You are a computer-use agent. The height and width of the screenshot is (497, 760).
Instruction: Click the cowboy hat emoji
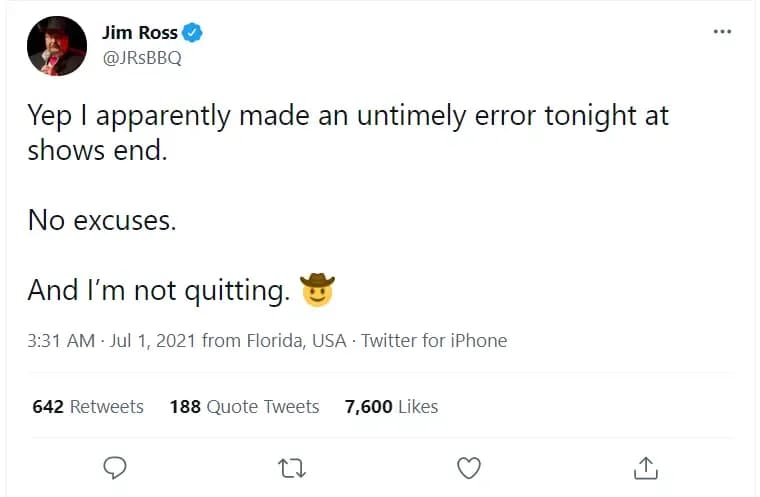tap(317, 290)
